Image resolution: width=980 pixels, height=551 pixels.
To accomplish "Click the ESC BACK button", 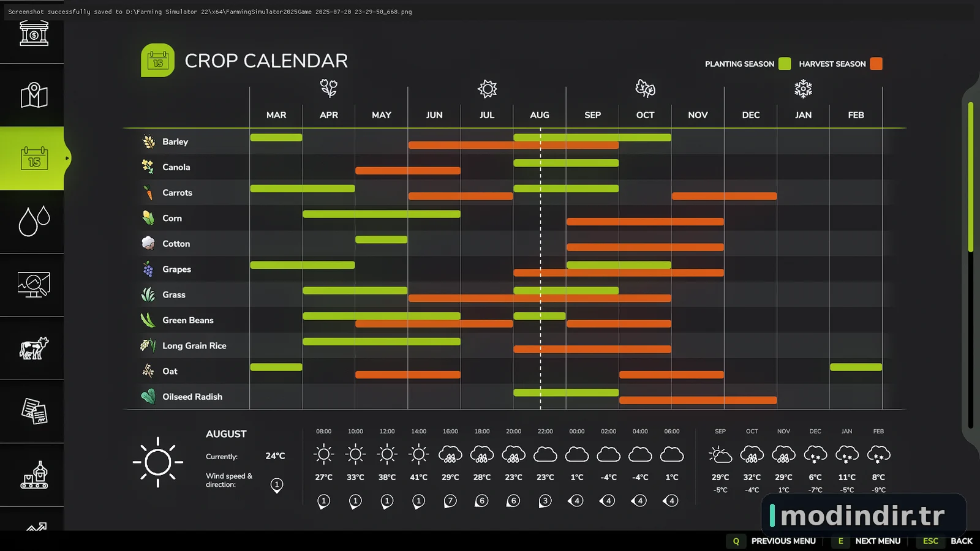I will [x=946, y=541].
